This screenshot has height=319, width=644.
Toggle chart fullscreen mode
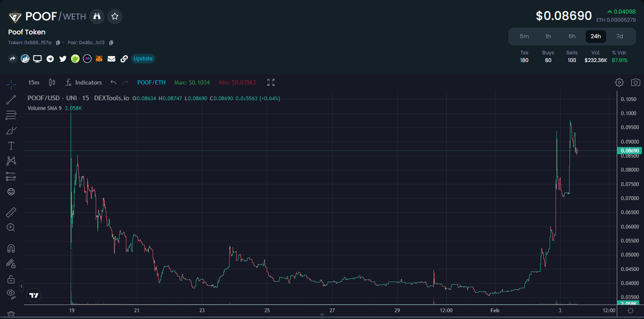[271, 83]
